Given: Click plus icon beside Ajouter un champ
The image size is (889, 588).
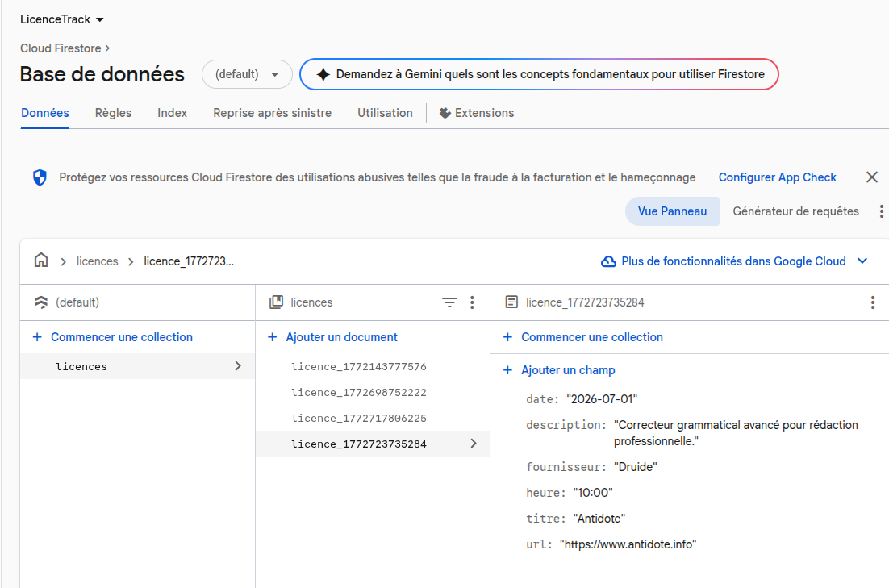Looking at the screenshot, I should click(x=507, y=370).
